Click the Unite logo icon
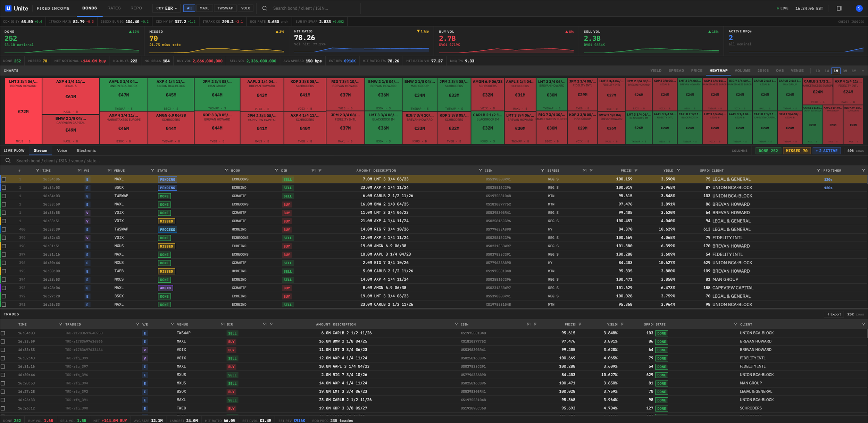The image size is (868, 423). 8,8
